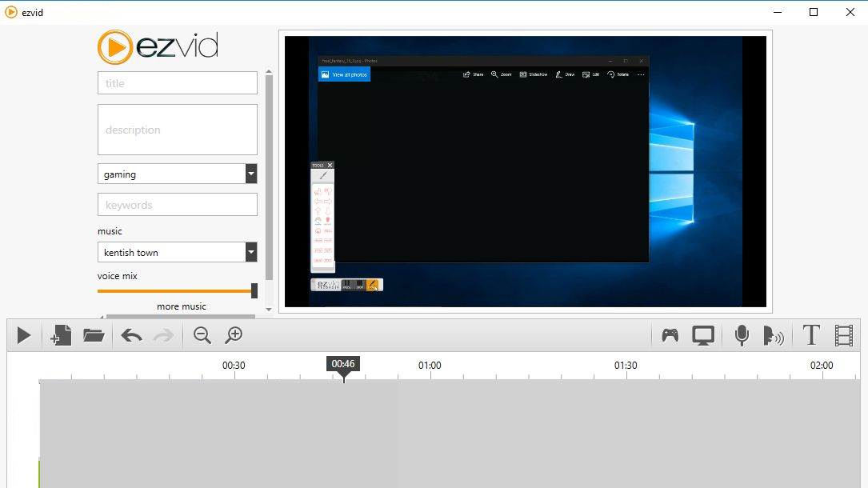The image size is (868, 488).
Task: Click the voice synthesize speech icon
Action: click(774, 335)
